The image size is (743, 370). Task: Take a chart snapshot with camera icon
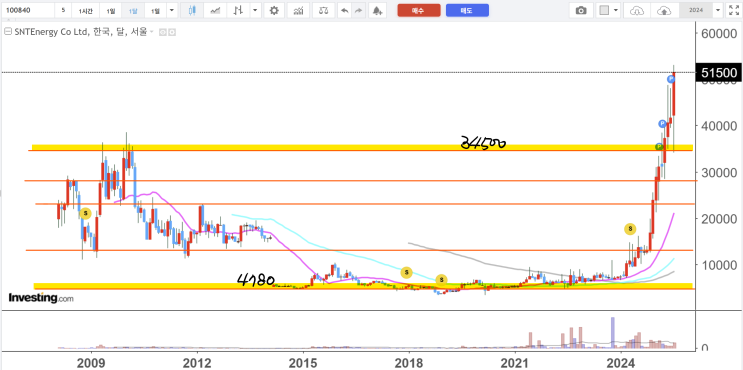(581, 10)
